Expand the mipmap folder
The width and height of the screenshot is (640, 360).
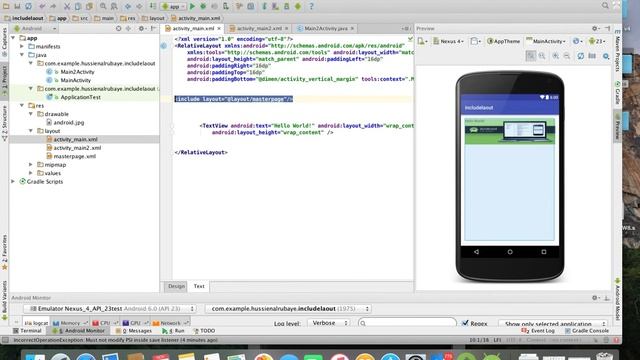[x=31, y=164]
